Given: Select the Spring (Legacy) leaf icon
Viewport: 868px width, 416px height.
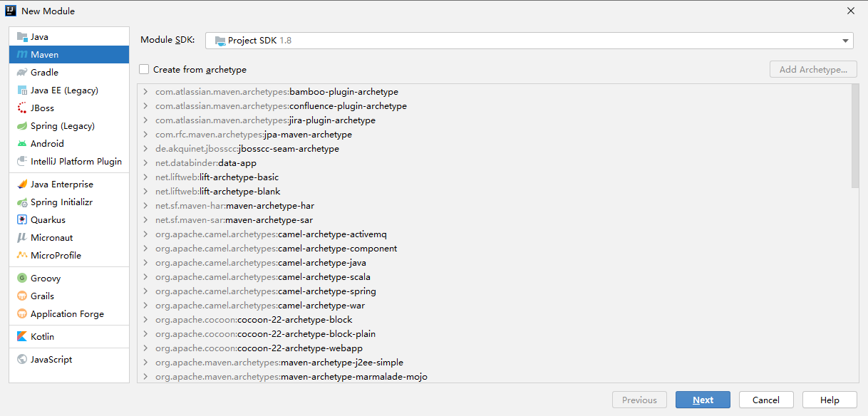Looking at the screenshot, I should [x=22, y=125].
